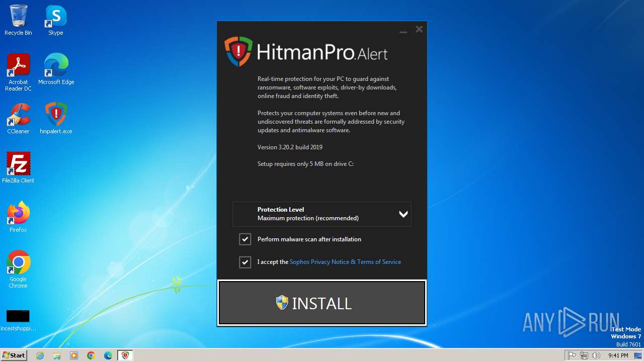644x362 pixels.
Task: Select the Microsoft Edge desktop shortcut
Action: [x=56, y=69]
